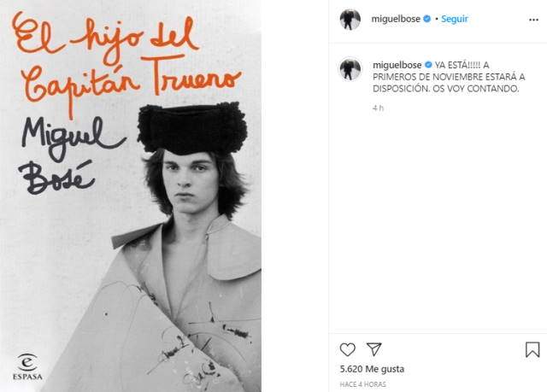The image size is (547, 392).
Task: Click the verified badge beside the caption username
Action: [x=428, y=65]
